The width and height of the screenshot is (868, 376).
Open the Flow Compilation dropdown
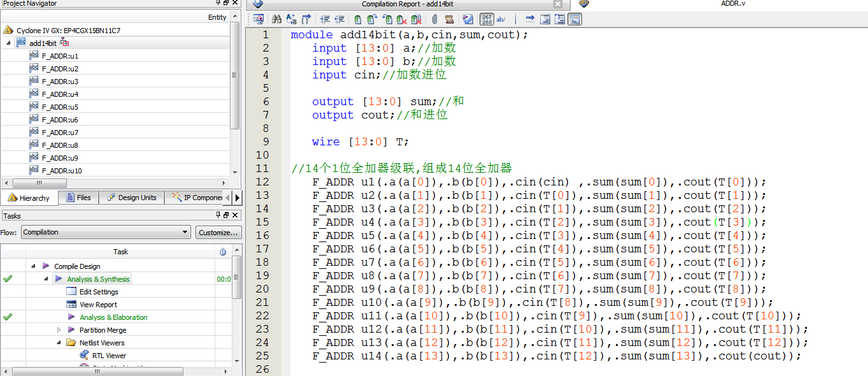pyautogui.click(x=106, y=232)
